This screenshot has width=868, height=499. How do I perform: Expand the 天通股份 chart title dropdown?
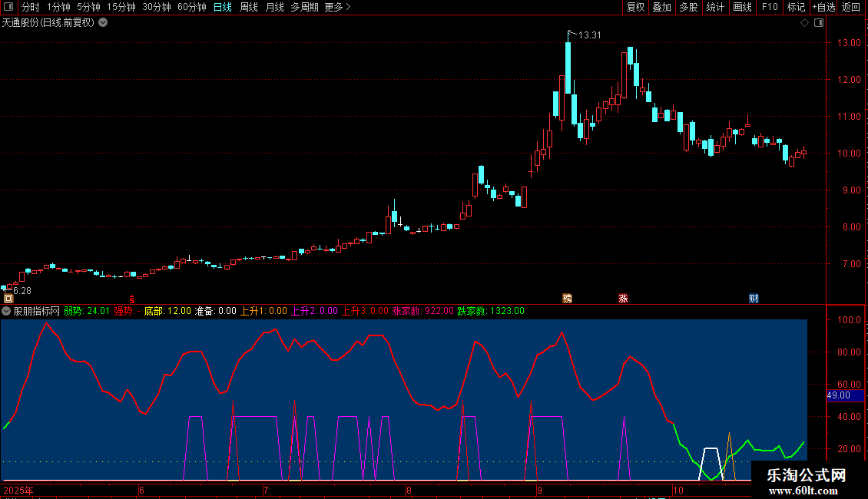[x=103, y=23]
